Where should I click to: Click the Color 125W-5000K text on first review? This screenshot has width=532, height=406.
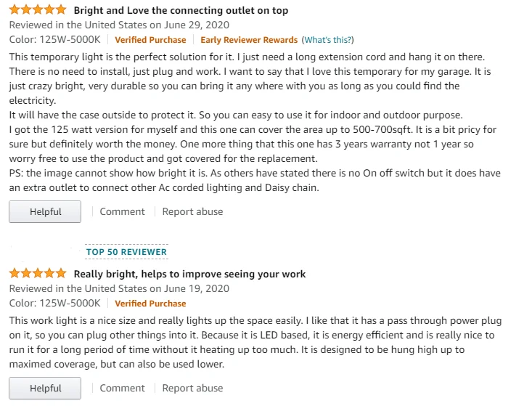[x=54, y=40]
